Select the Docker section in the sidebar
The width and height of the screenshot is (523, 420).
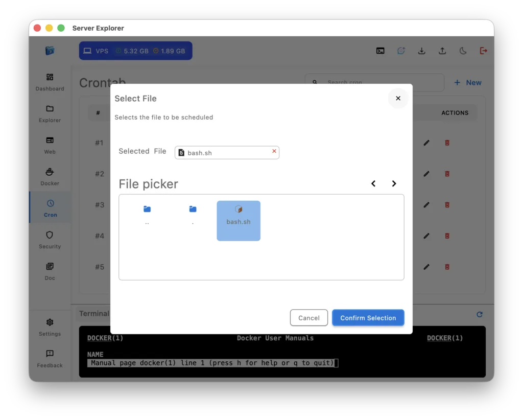(50, 176)
